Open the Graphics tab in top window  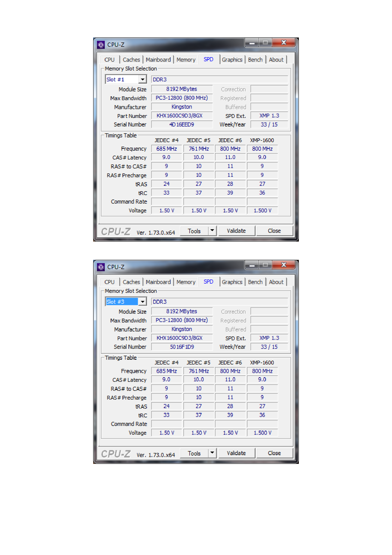tap(232, 60)
